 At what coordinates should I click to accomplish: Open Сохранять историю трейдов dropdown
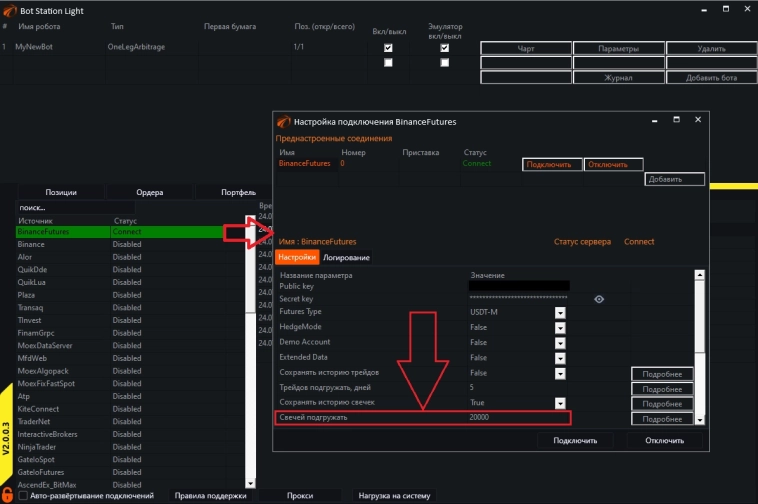pos(560,374)
